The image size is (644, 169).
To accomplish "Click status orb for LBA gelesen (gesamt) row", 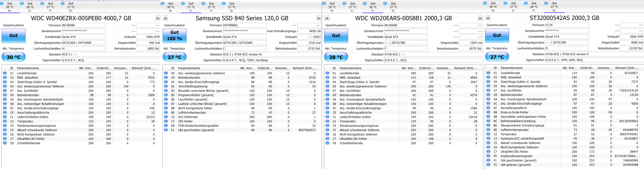I will (x=488, y=165).
